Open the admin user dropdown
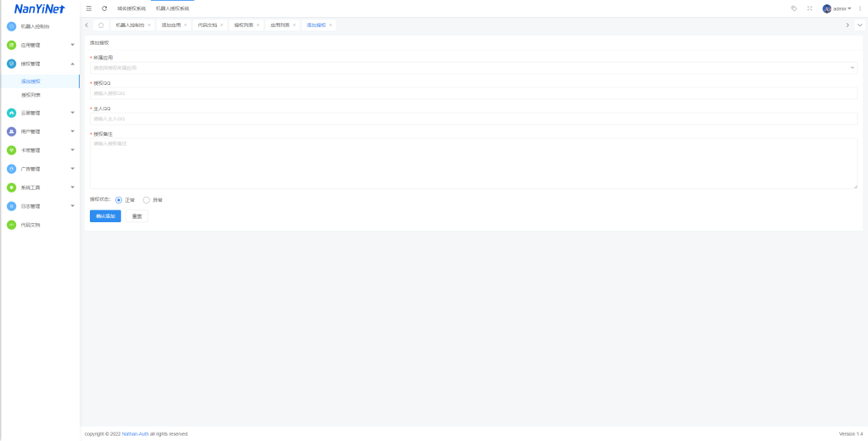This screenshot has width=868, height=441. click(x=837, y=8)
